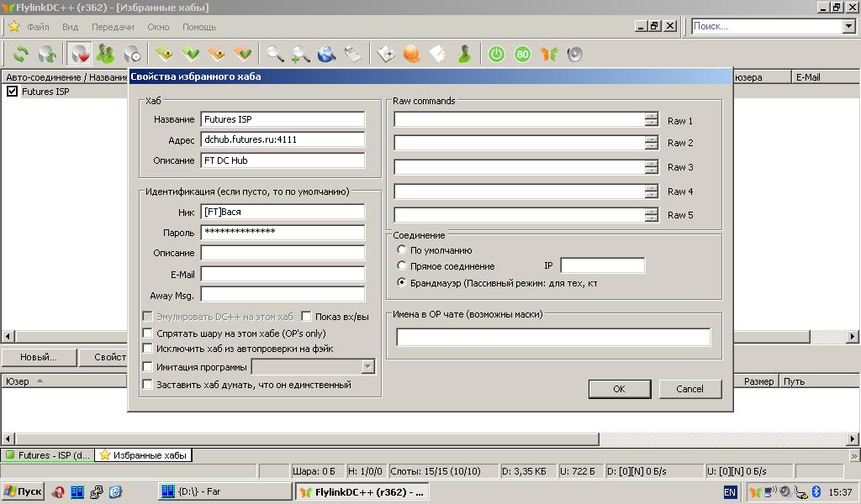Click the Raw 5 spin control
Screen dimensions: 861x504
pyautogui.click(x=652, y=215)
